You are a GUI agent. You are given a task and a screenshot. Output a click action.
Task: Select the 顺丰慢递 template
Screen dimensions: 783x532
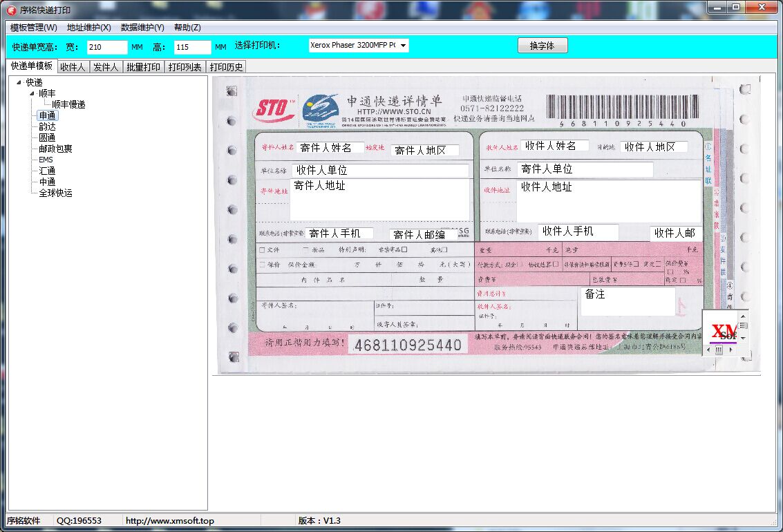(69, 104)
